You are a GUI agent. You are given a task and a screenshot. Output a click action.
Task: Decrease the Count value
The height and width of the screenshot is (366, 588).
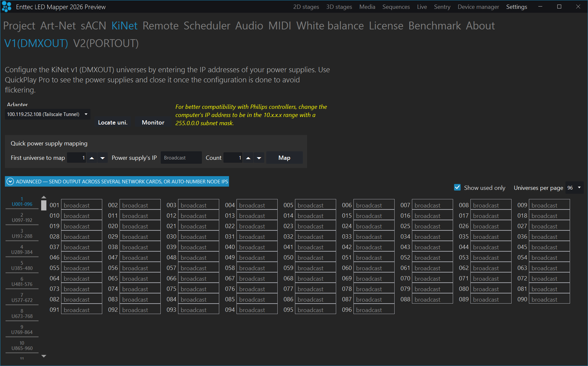tap(259, 158)
